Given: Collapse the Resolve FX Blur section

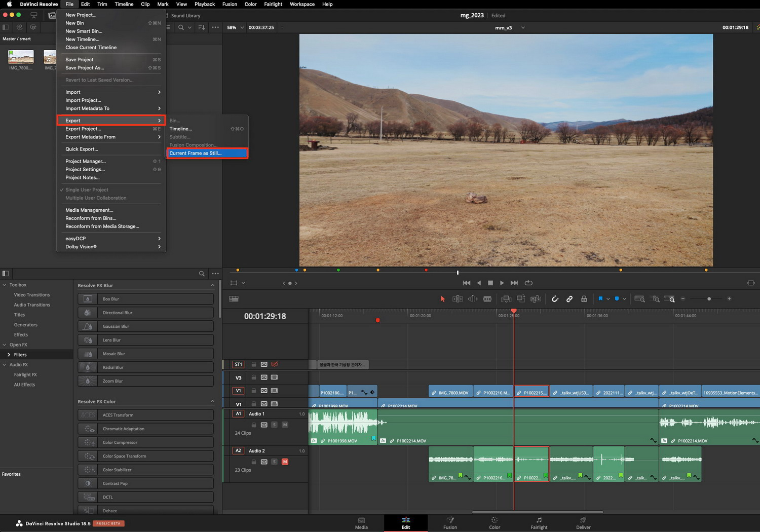Looking at the screenshot, I should click(212, 285).
